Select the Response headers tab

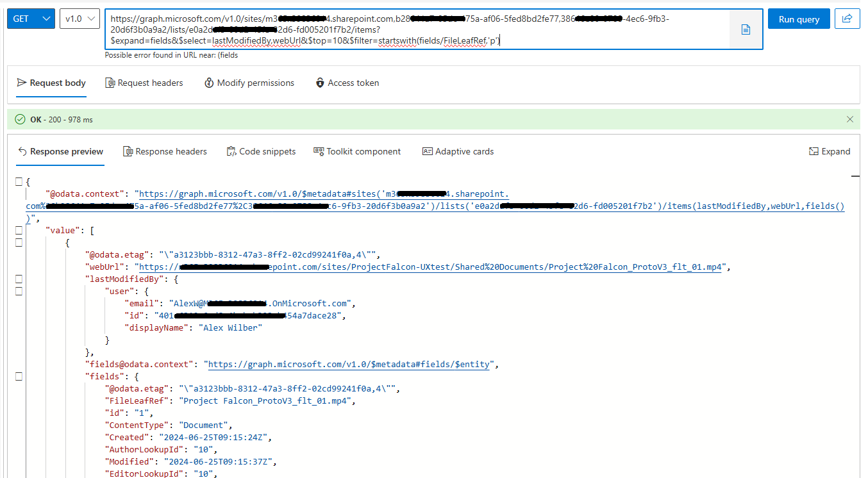(x=165, y=152)
